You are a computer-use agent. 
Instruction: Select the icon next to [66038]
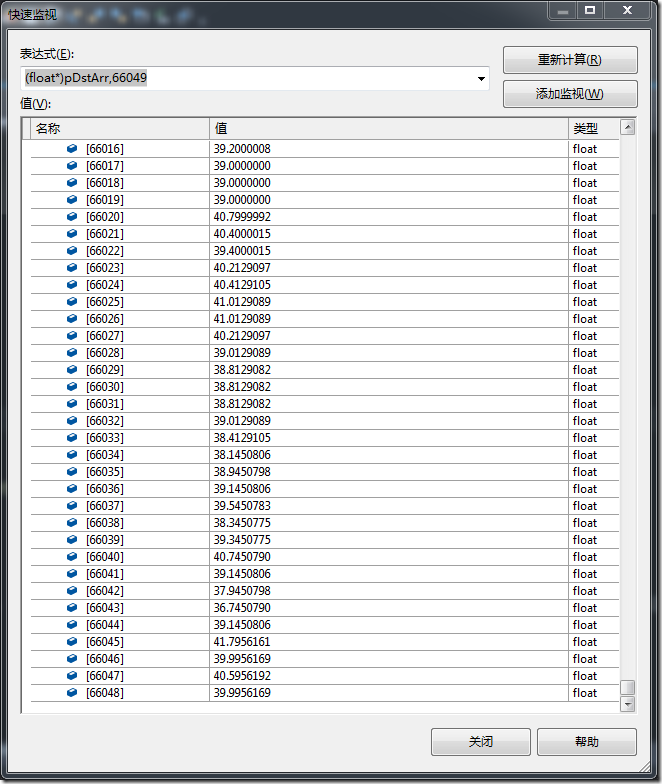[72, 522]
